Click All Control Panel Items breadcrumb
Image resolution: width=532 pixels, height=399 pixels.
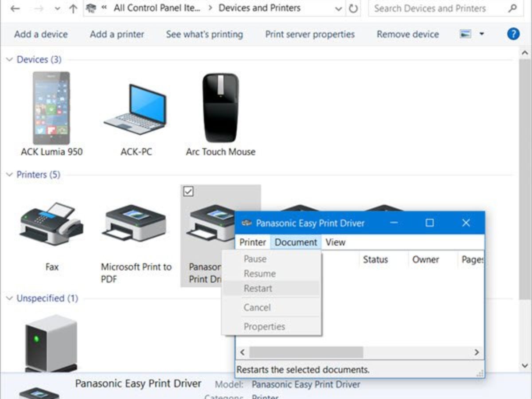[x=157, y=8]
